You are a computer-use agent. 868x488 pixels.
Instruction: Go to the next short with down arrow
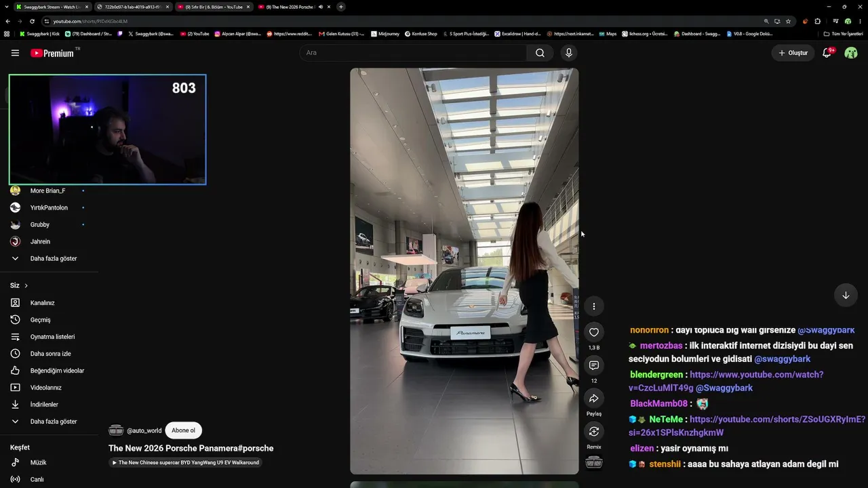pyautogui.click(x=846, y=296)
